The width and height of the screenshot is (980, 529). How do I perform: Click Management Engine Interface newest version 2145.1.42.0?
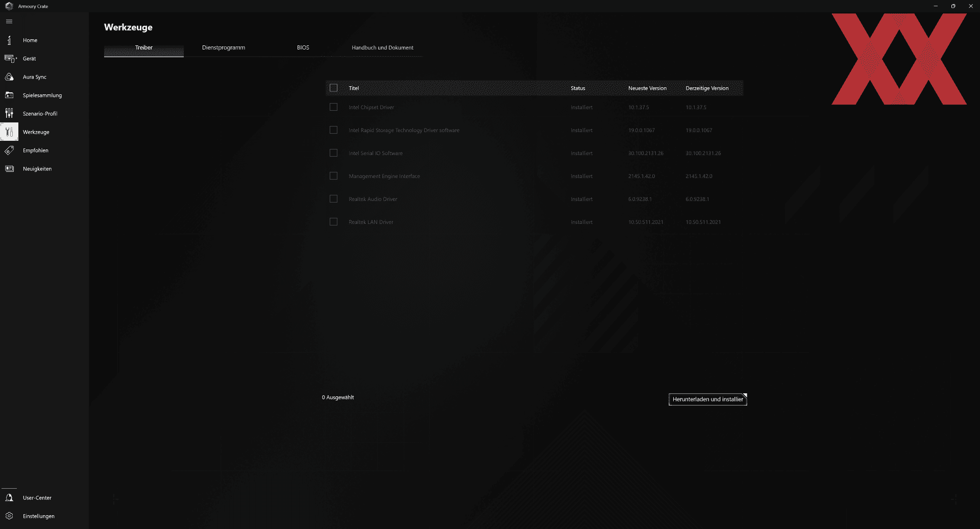(642, 177)
